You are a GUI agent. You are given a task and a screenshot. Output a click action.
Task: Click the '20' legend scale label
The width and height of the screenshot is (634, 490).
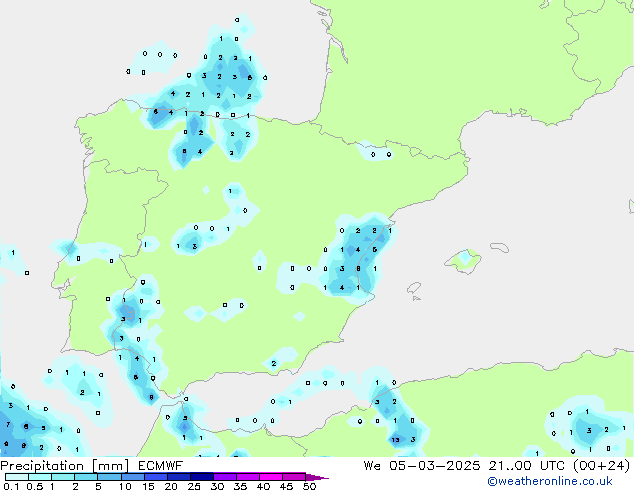[x=171, y=486]
